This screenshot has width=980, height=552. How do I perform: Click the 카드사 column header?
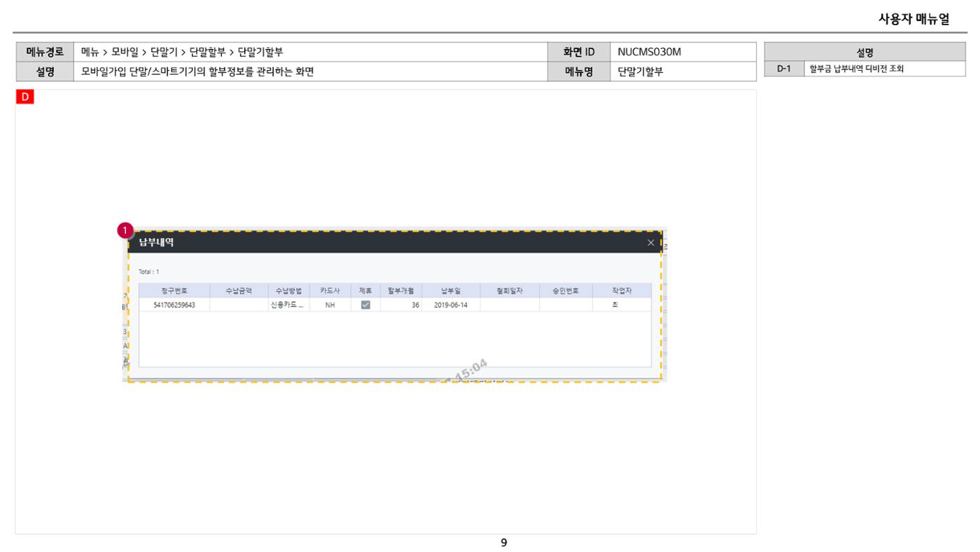point(330,291)
